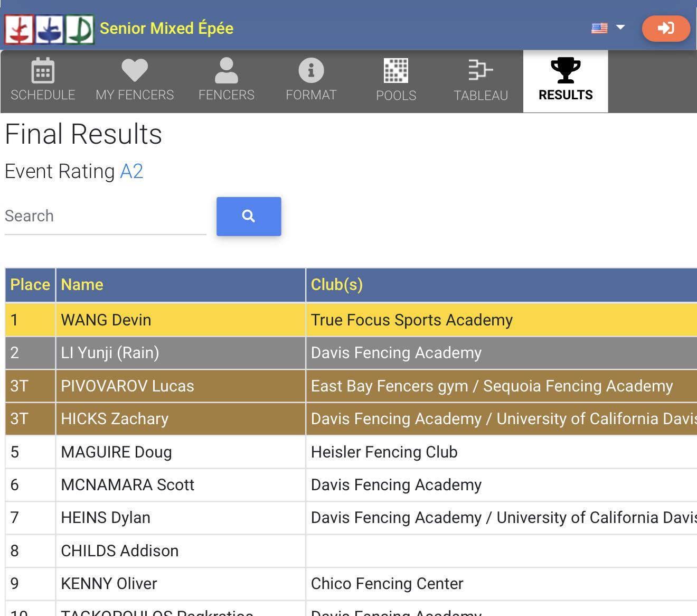Open the Pools grid icon

tap(396, 70)
